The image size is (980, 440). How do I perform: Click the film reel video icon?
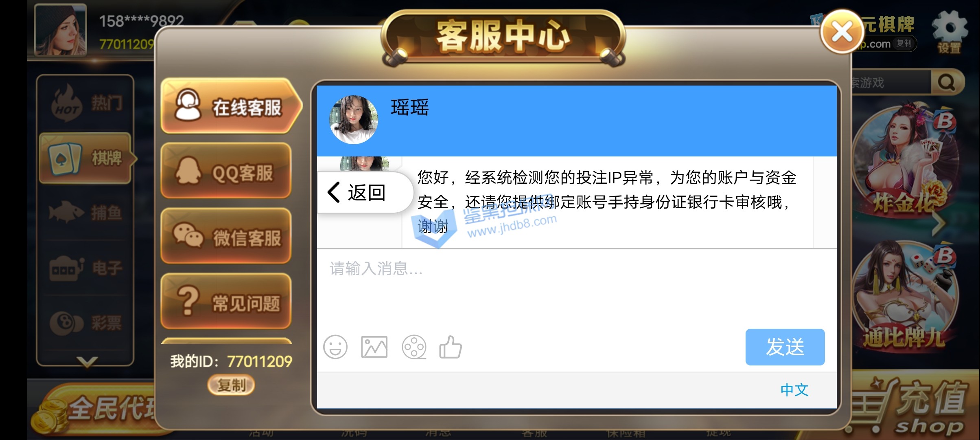pyautogui.click(x=414, y=347)
